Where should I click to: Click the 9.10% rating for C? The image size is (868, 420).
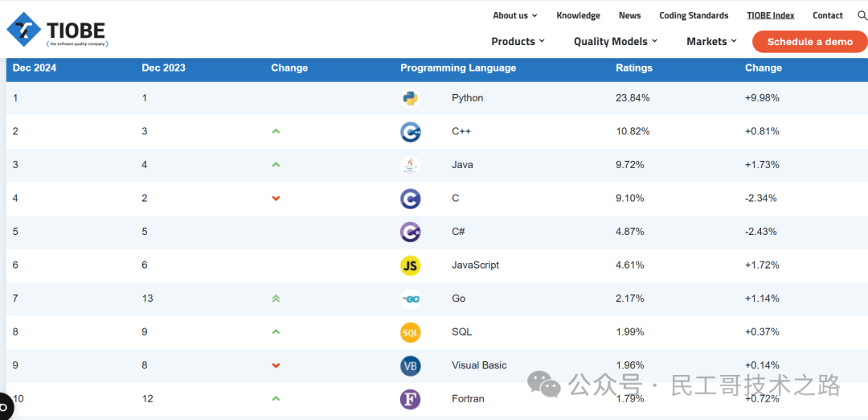630,198
